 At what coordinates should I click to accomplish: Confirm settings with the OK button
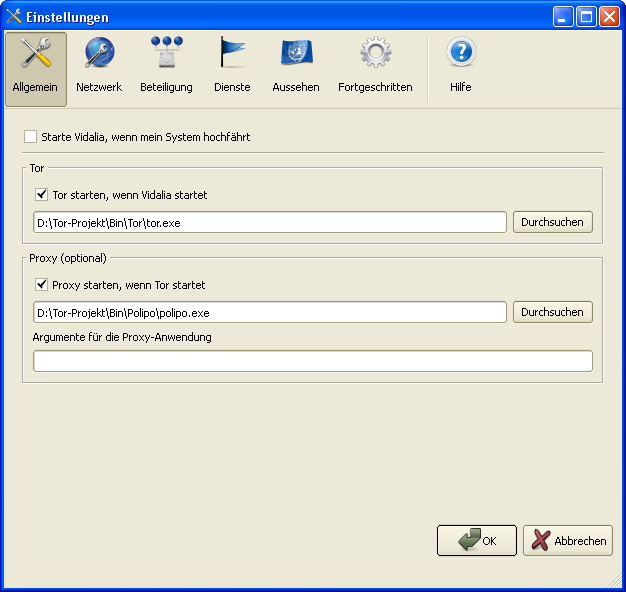pyautogui.click(x=477, y=541)
